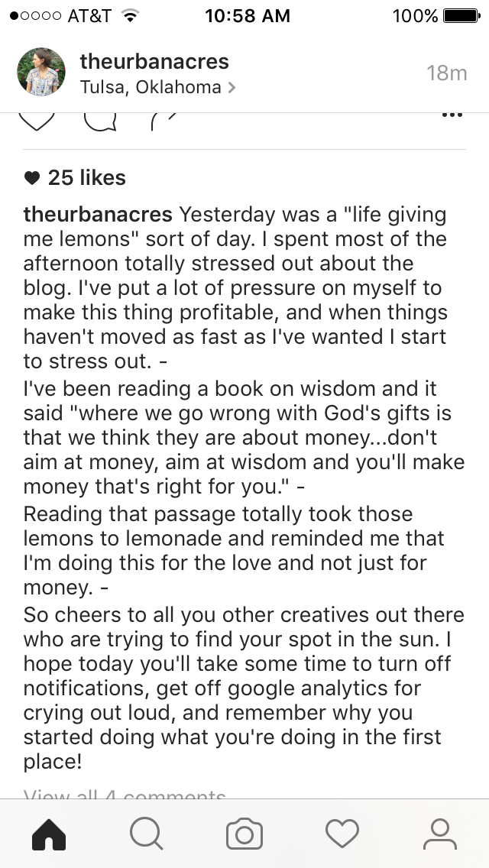Open the Search magnifier tab
The height and width of the screenshot is (868, 489).
click(146, 834)
